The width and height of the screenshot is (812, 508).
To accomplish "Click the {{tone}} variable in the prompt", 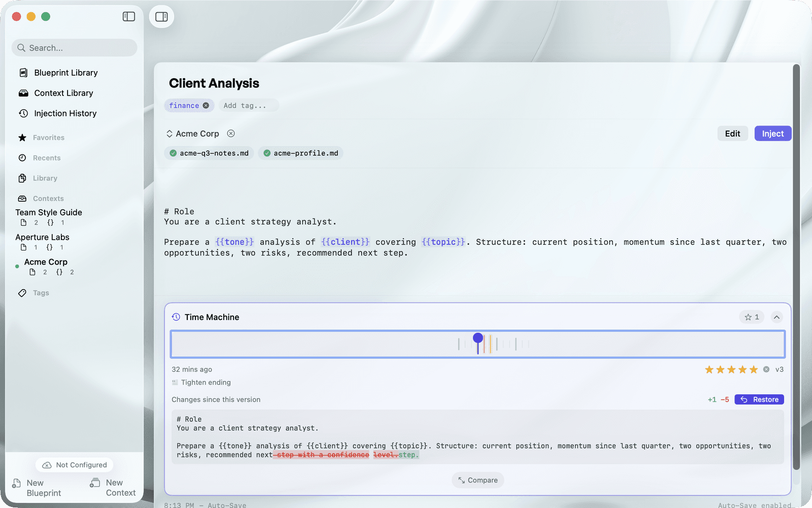I will pyautogui.click(x=234, y=242).
